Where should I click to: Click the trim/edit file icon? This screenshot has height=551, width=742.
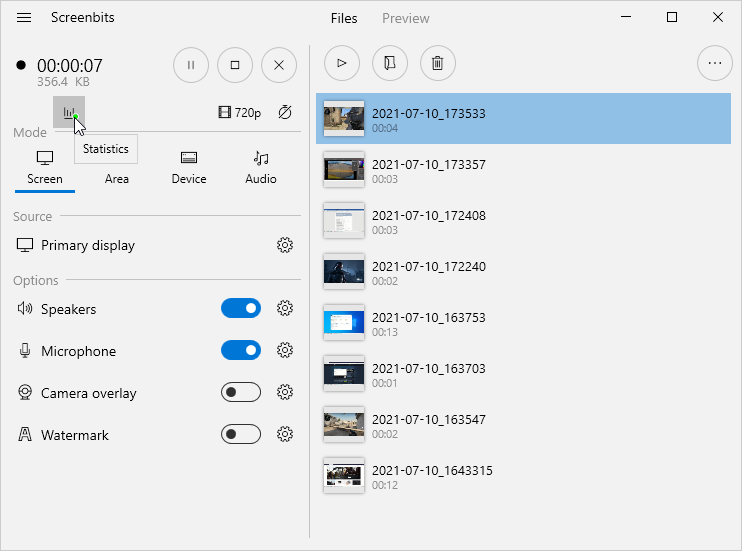pos(390,63)
